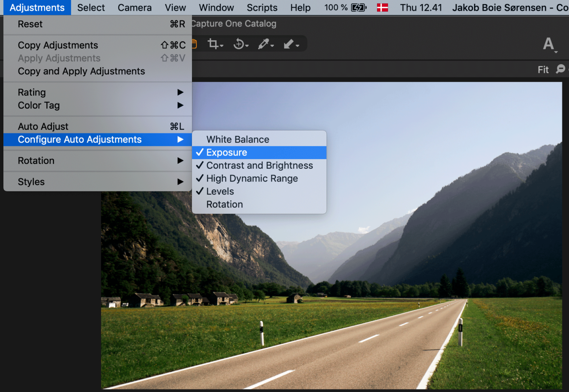
Task: Pick the White Balance eyedropper tool
Action: click(264, 44)
